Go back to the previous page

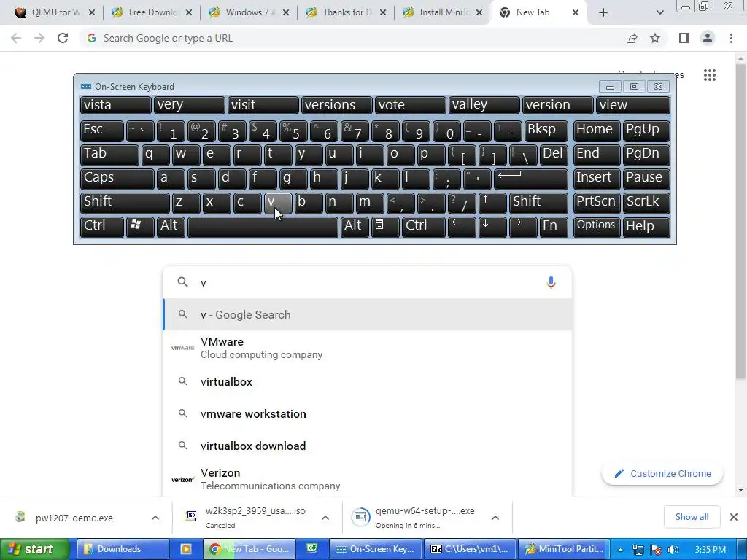click(16, 38)
